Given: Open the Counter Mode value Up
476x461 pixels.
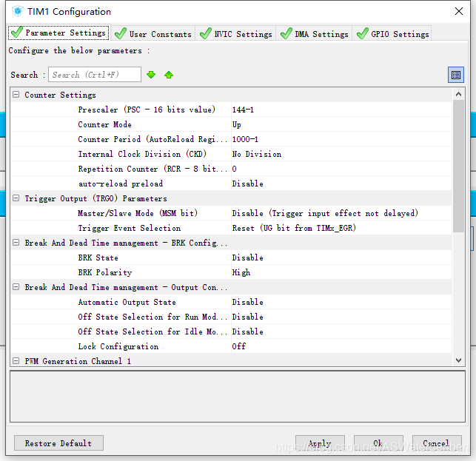Looking at the screenshot, I should coord(341,124).
